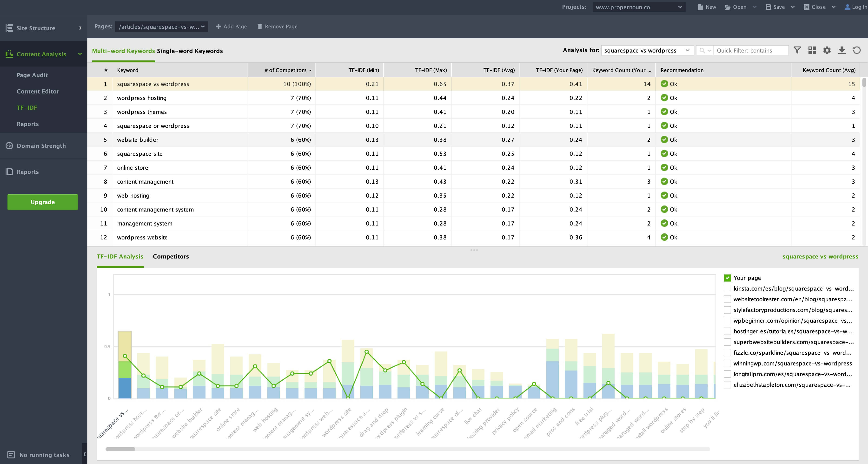
Task: Select TF-IDF in the sidebar
Action: [27, 107]
